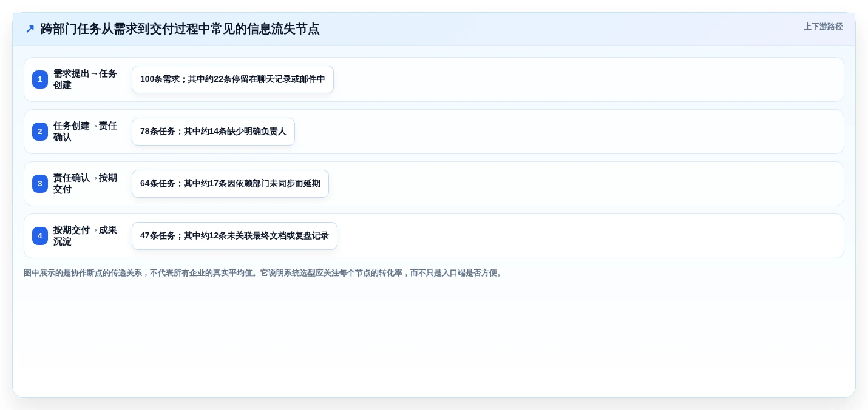
Task: Click the box reading 100条需求；其中约22条停留在聊天记录或邮件中
Action: [x=232, y=79]
